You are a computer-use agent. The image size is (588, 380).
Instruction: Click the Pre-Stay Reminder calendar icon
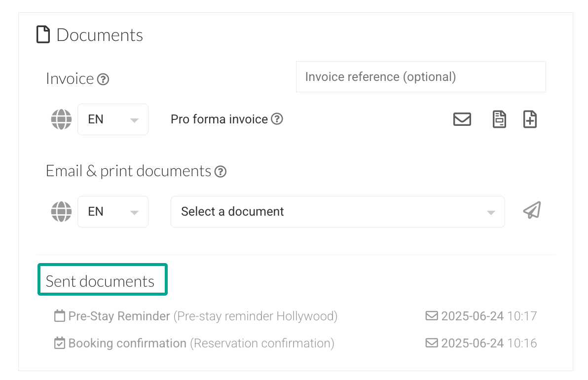60,316
